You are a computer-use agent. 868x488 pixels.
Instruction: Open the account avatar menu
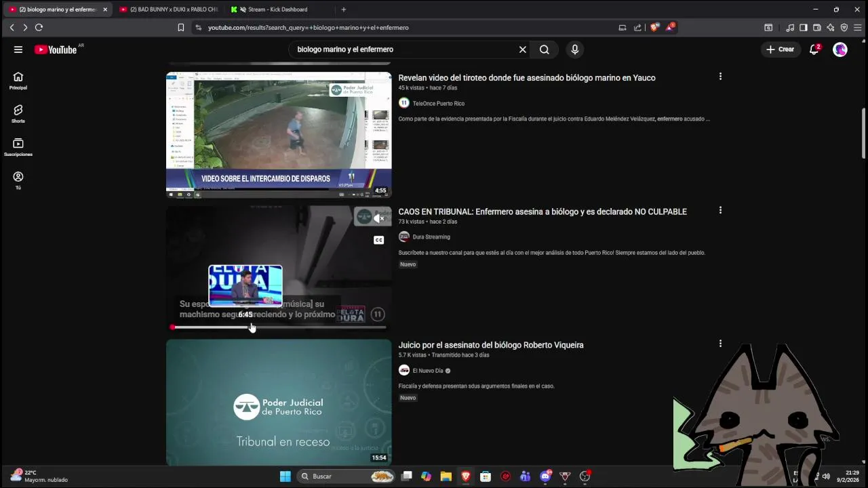tap(840, 49)
